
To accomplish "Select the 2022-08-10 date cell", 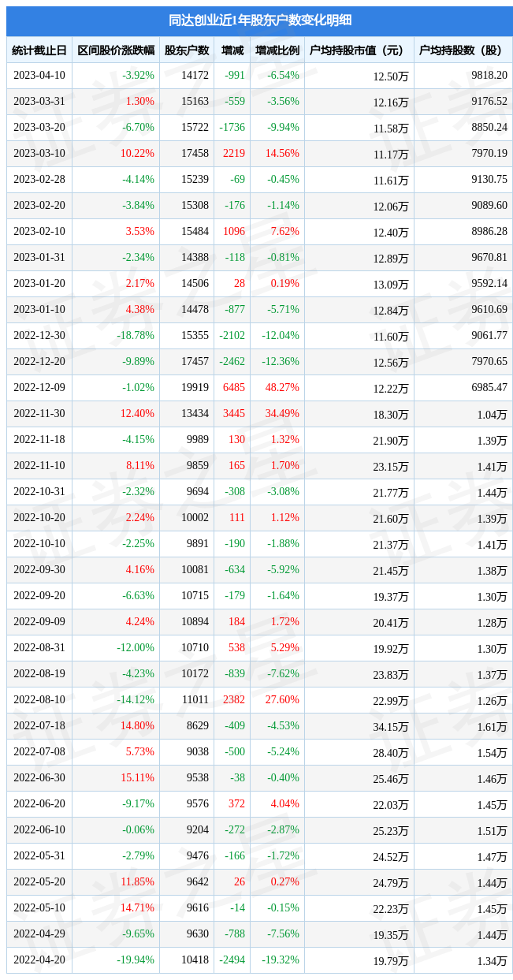I will (39, 700).
